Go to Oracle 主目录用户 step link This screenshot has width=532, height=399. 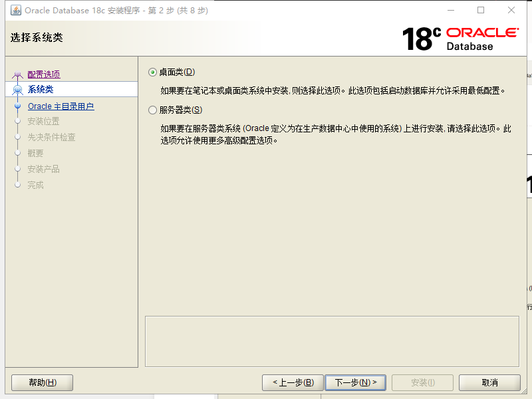coord(61,106)
